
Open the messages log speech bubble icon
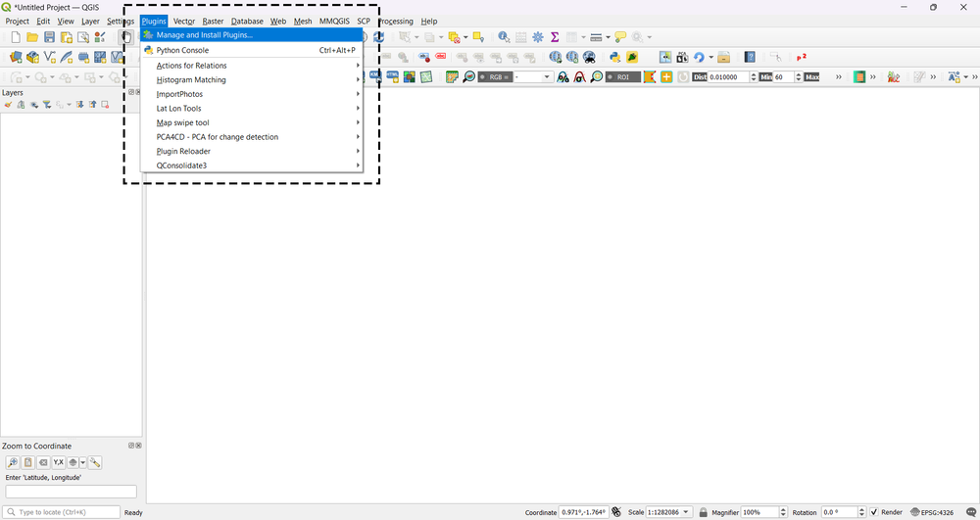tap(970, 512)
